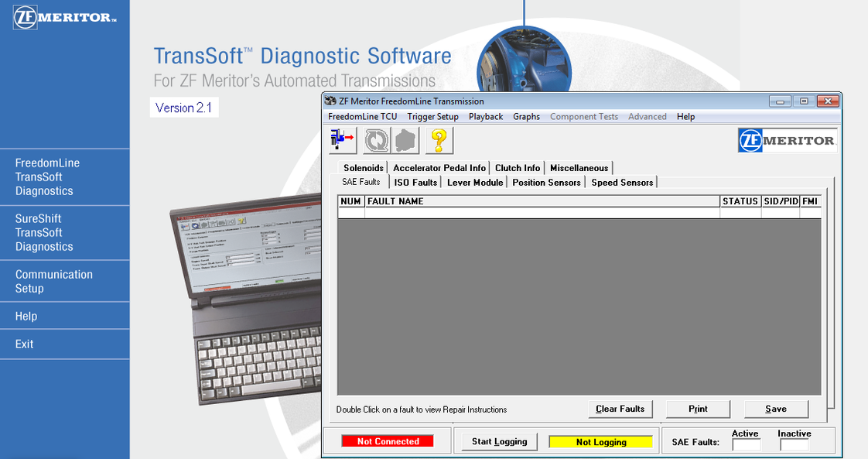The image size is (868, 459).
Task: Open the Trigger Setup menu
Action: click(x=432, y=117)
